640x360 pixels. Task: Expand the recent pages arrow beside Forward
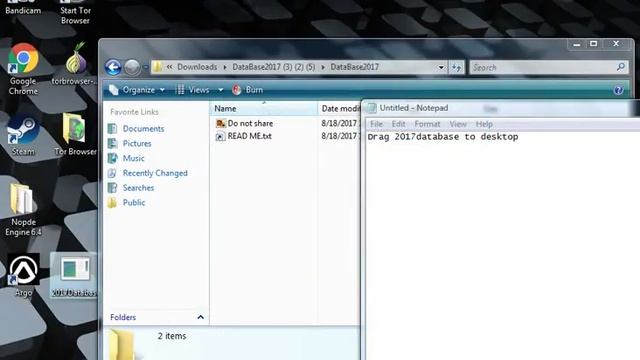145,67
